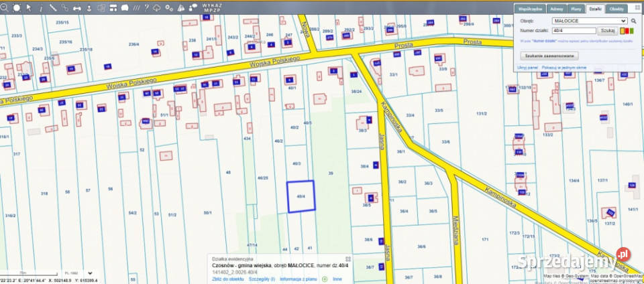Switch to the Plany tab
Screen dimensions: 644x284
576,9
